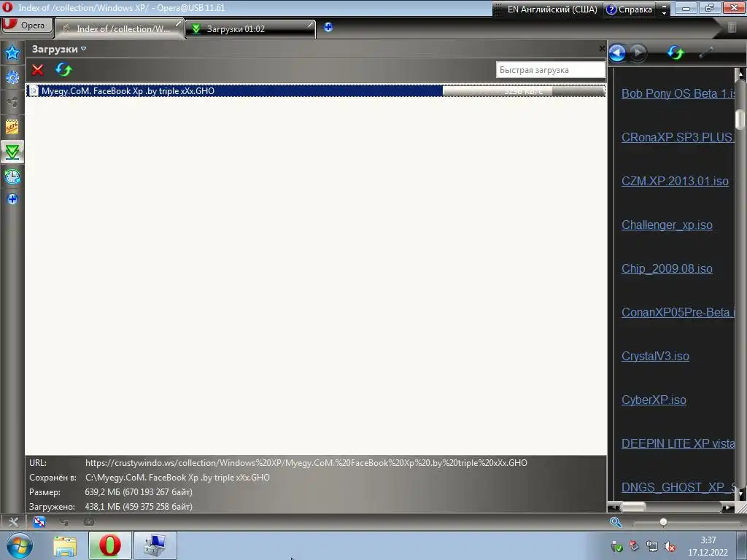Click the Загружено value 438,1 МБ
This screenshot has width=747, height=560.
pyautogui.click(x=139, y=507)
